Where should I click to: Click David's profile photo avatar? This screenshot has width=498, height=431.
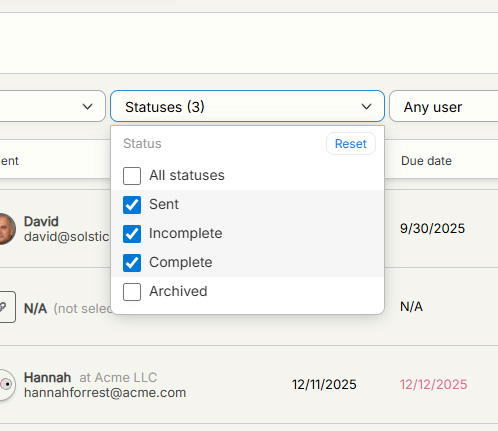[7, 229]
